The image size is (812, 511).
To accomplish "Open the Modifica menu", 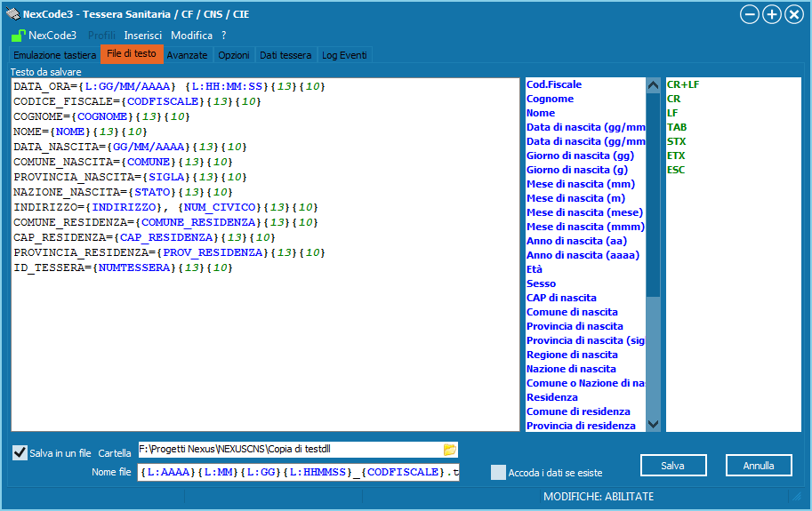I will click(191, 36).
